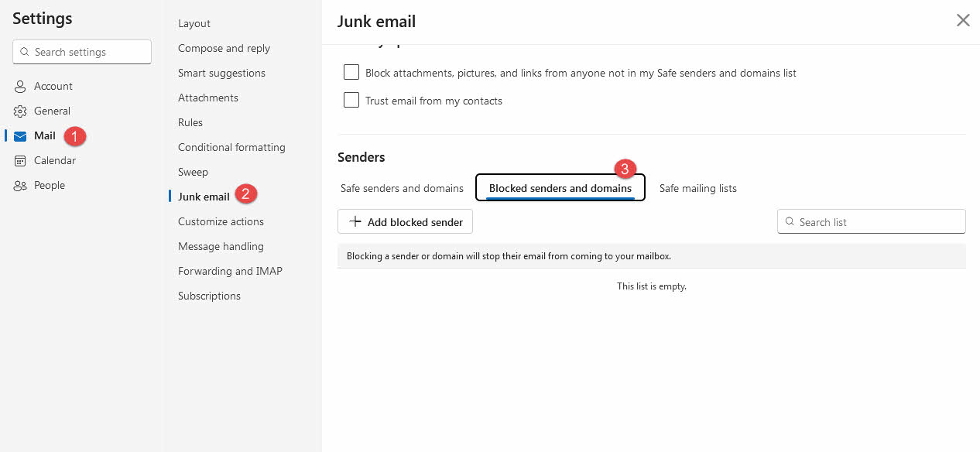Image resolution: width=980 pixels, height=452 pixels.
Task: Open Compose and reply settings
Action: [224, 48]
